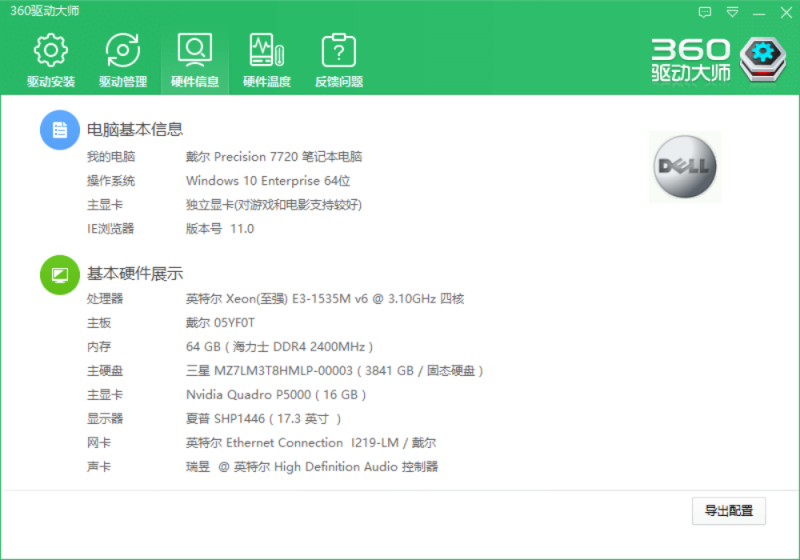Click the 主硬盘 label
Screen dimensions: 800x560
[x=105, y=371]
